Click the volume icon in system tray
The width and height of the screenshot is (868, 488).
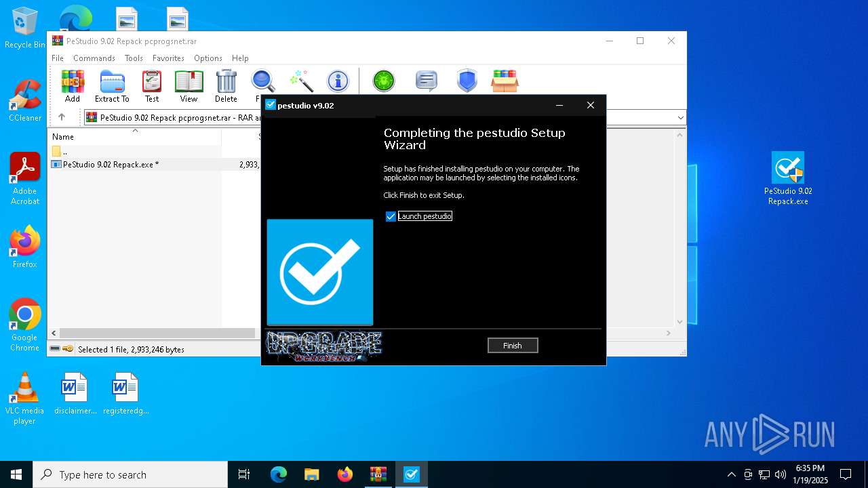click(780, 474)
